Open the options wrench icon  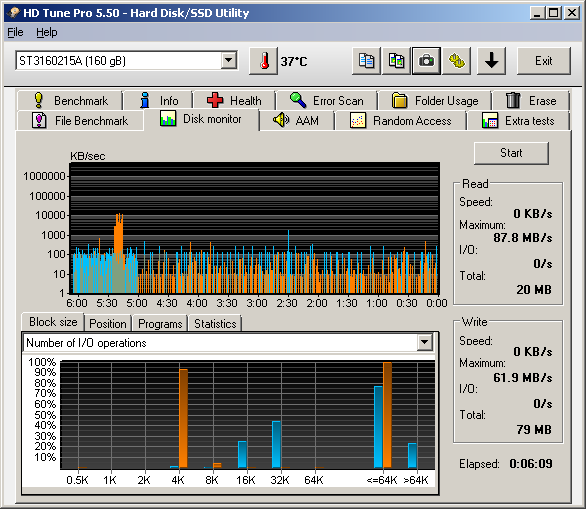point(456,61)
